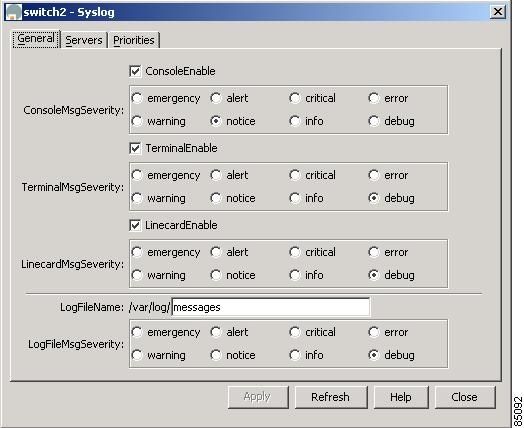Switch to the General tab
524x428 pixels.
pyautogui.click(x=36, y=39)
